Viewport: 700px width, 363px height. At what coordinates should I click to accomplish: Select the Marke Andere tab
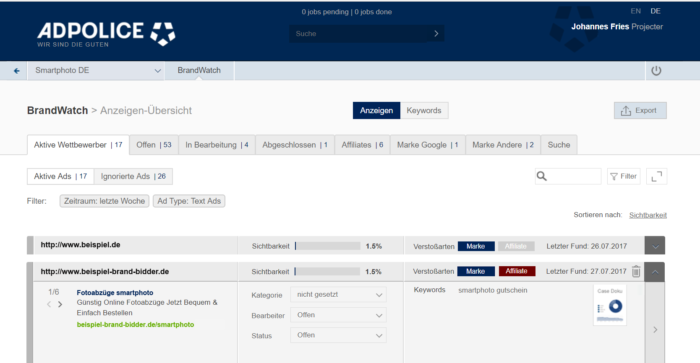pyautogui.click(x=503, y=145)
